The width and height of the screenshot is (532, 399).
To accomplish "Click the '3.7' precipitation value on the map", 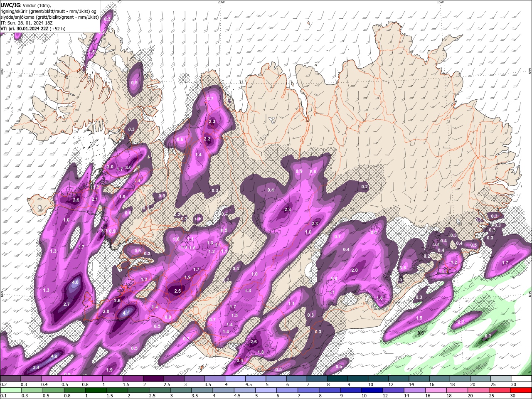I will pyautogui.click(x=104, y=231).
